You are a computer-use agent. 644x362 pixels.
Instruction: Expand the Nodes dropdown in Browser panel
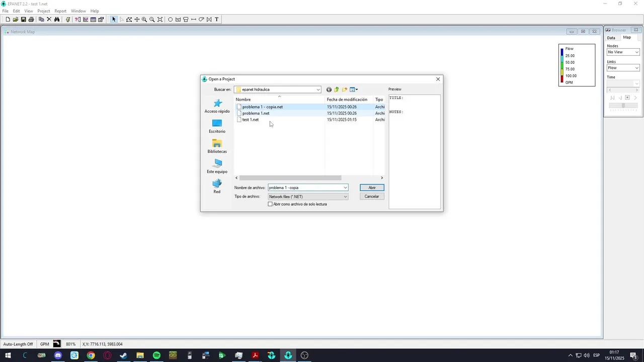pyautogui.click(x=636, y=52)
